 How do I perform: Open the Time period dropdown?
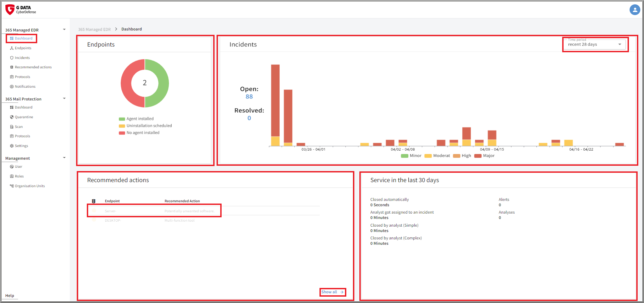point(595,44)
